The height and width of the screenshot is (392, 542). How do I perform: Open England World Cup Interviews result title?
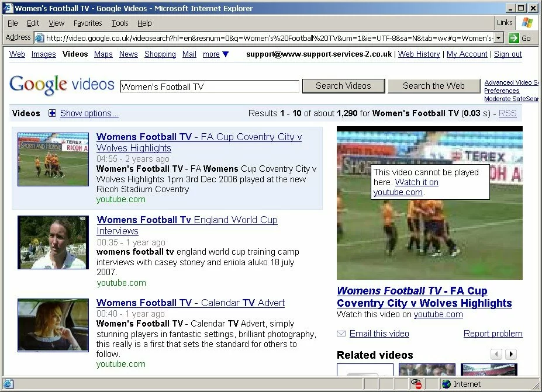187,225
